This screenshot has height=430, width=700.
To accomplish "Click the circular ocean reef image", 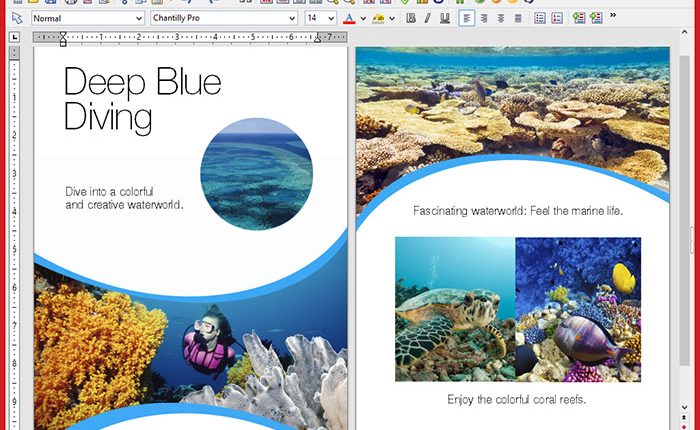I will coord(256,172).
